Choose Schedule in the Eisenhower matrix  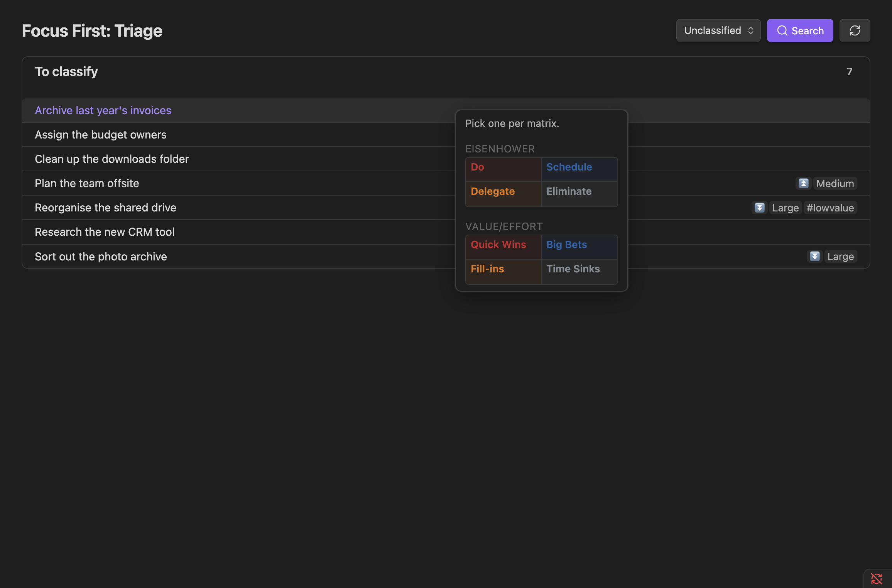click(x=579, y=169)
